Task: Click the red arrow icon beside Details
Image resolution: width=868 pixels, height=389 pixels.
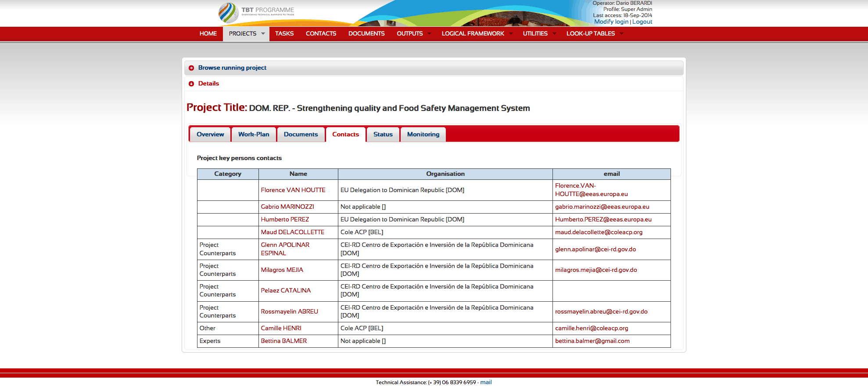Action: tap(191, 84)
